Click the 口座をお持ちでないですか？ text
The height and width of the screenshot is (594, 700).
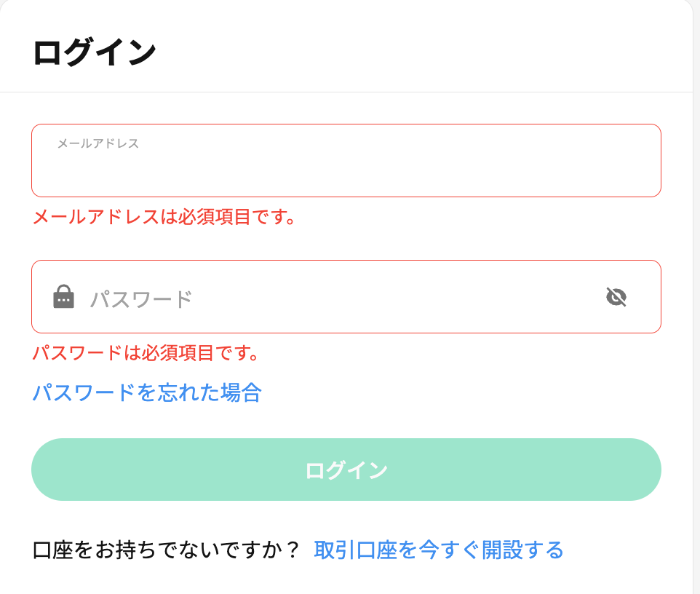[x=166, y=550]
